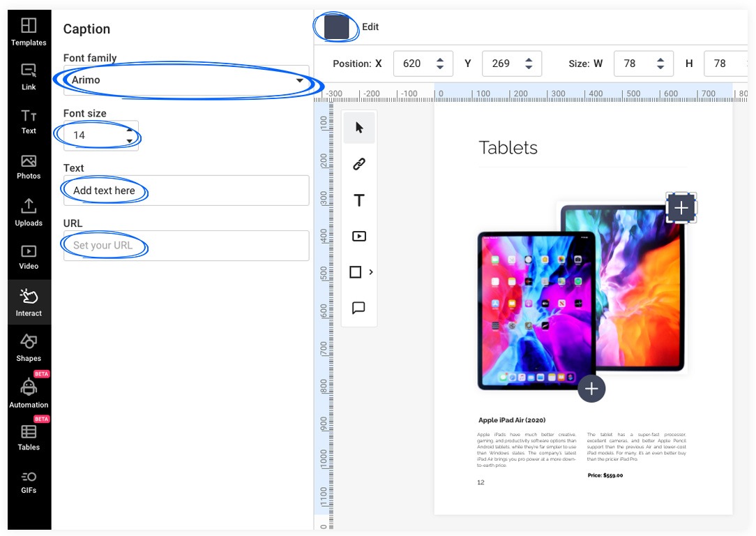Select the video embed tool

tap(359, 237)
